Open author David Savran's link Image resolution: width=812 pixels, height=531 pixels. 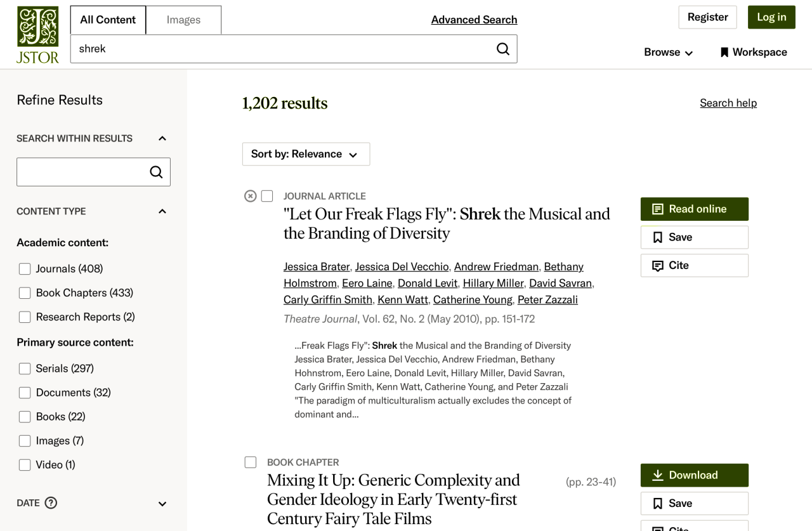(x=560, y=283)
